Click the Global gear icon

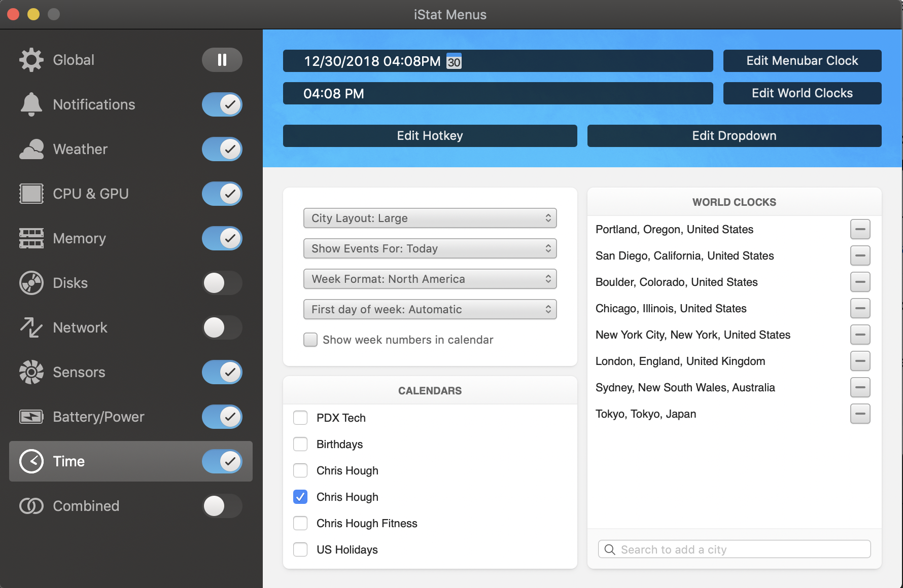(31, 60)
